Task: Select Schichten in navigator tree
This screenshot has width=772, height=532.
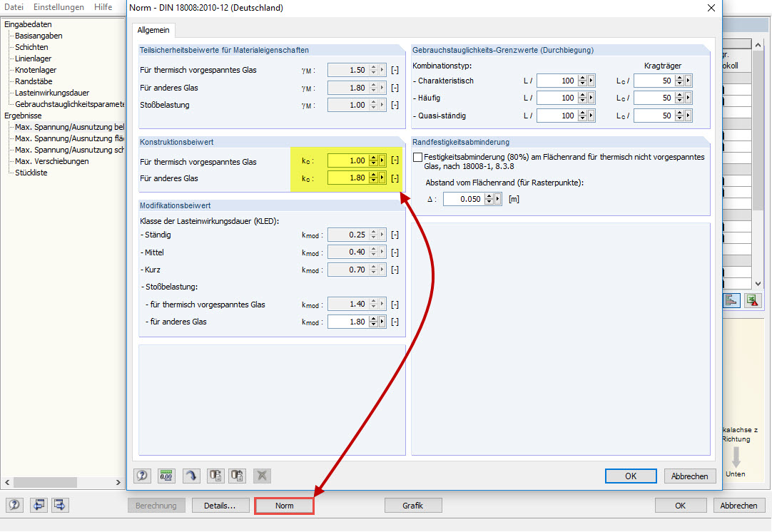Action: coord(31,47)
